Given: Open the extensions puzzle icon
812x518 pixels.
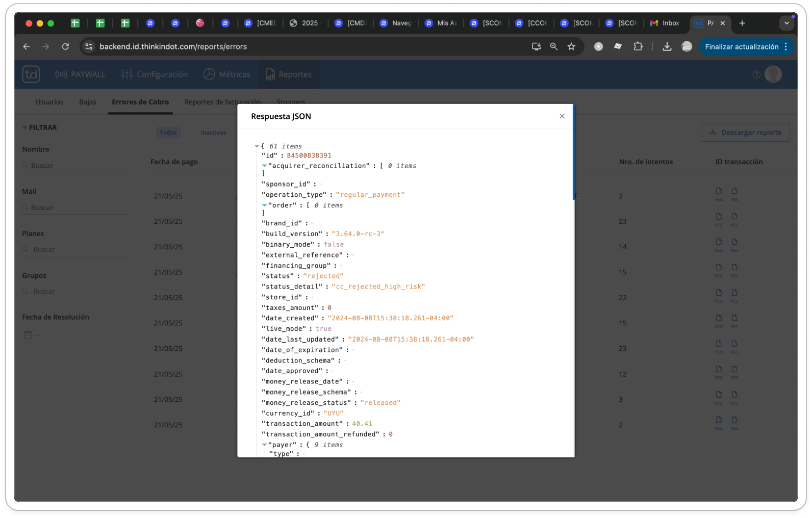Looking at the screenshot, I should (638, 46).
